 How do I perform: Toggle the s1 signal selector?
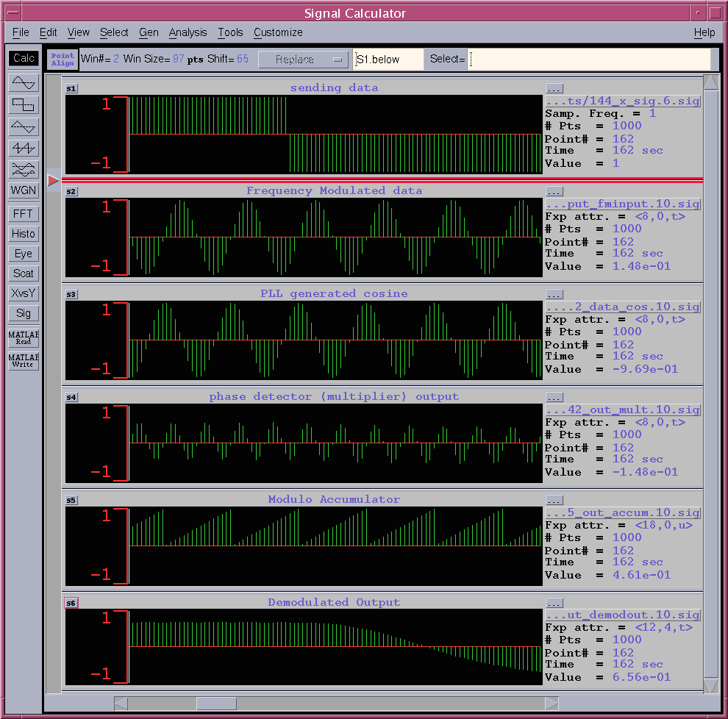pos(71,88)
